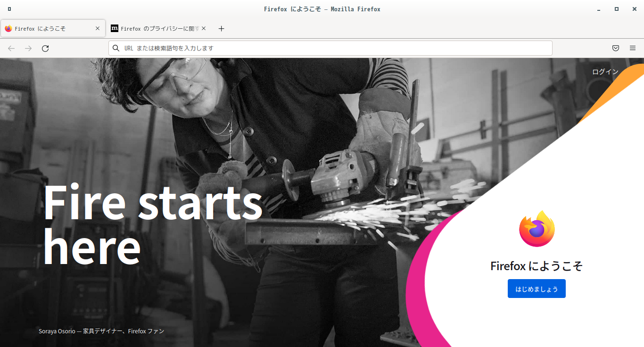Click the Soraya Osorio caption text

[101, 331]
